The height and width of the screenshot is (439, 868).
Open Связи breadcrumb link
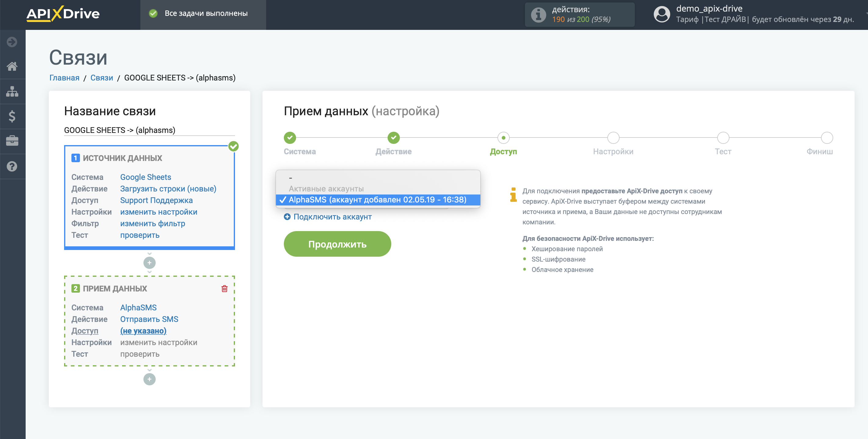pyautogui.click(x=102, y=78)
